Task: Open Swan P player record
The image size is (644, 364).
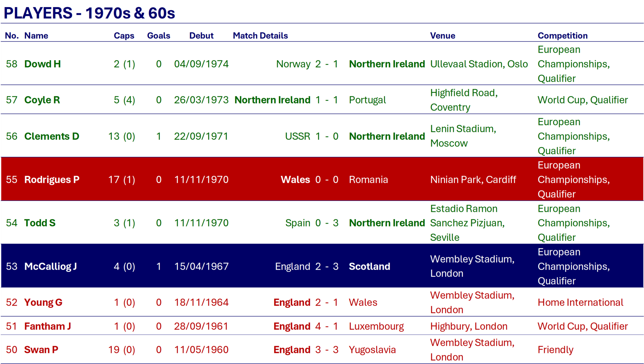Action: pos(41,350)
